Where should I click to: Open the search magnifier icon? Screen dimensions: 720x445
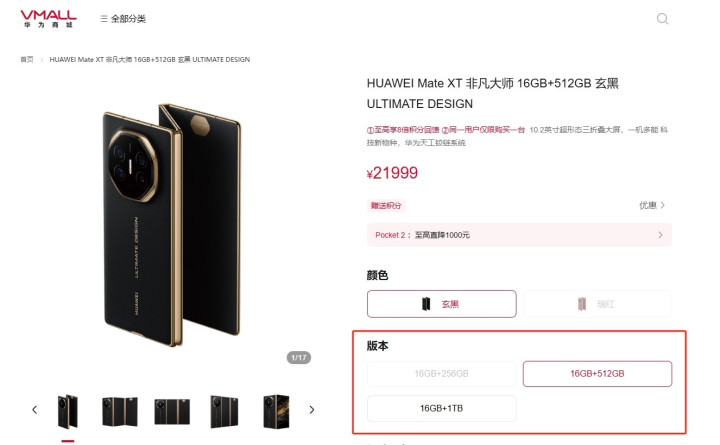[662, 19]
